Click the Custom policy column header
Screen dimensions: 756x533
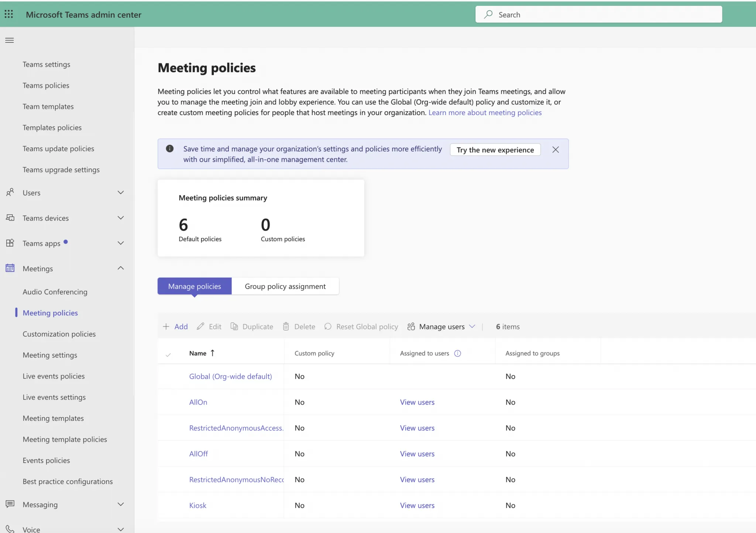click(315, 353)
